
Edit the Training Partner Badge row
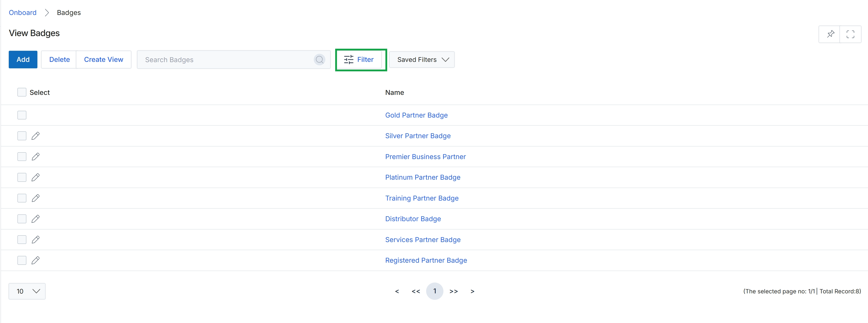tap(35, 198)
